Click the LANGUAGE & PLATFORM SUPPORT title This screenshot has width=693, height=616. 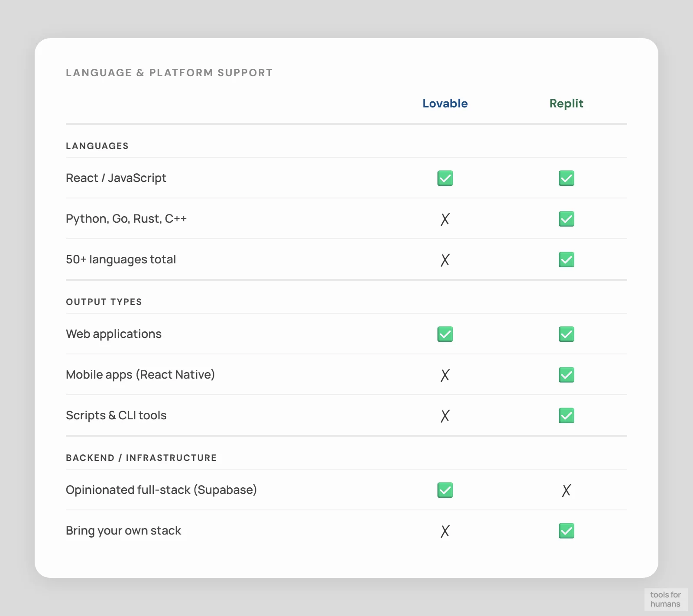(169, 72)
